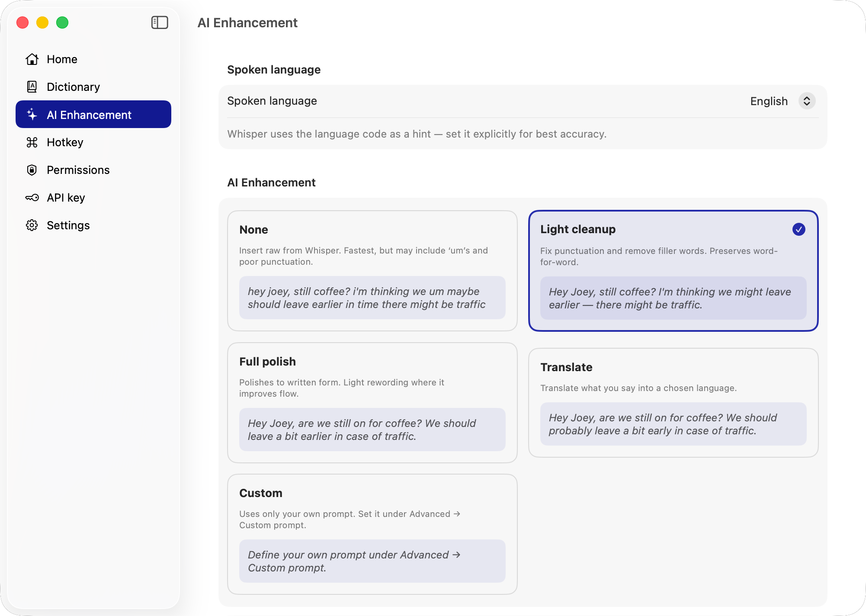Screen dimensions: 866x616
Task: Navigate to the Permissions page
Action: (78, 170)
